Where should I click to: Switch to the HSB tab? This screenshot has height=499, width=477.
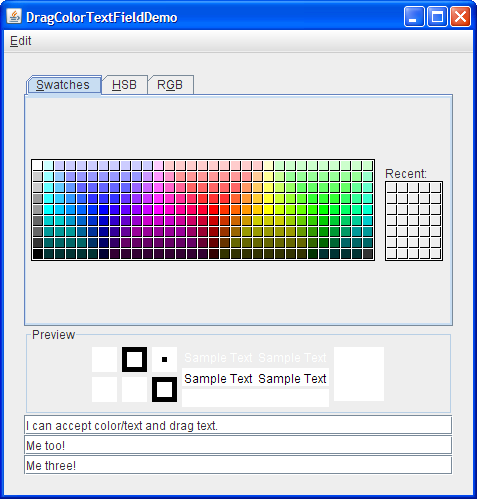pos(125,85)
